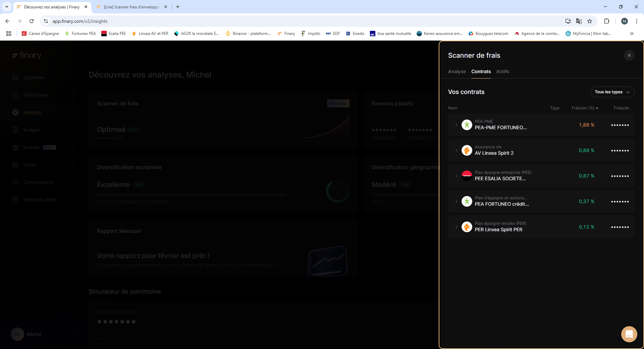644x349 pixels.
Task: Expand the PEA-PME FORTUNEO contract row
Action: click(x=456, y=125)
